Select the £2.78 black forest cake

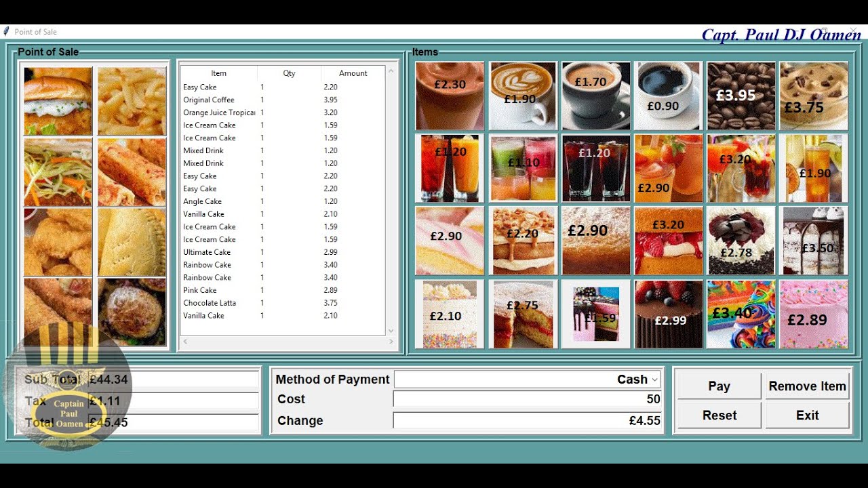[741, 241]
